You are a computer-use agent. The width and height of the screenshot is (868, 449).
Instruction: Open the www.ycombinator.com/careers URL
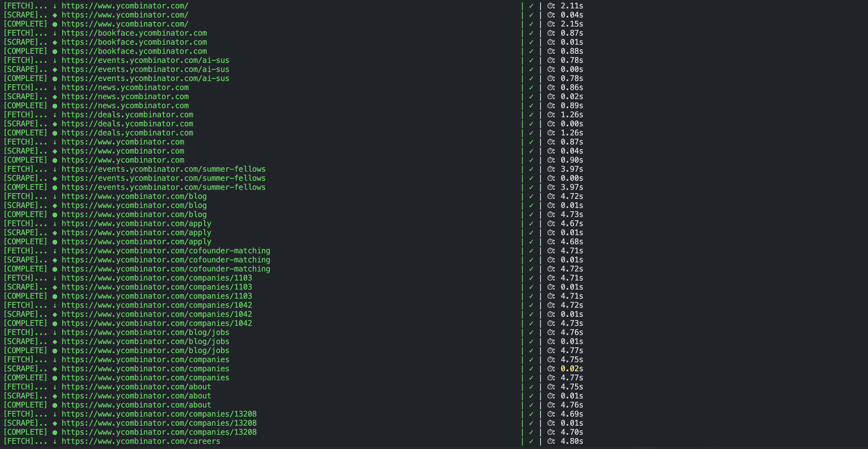pos(141,442)
